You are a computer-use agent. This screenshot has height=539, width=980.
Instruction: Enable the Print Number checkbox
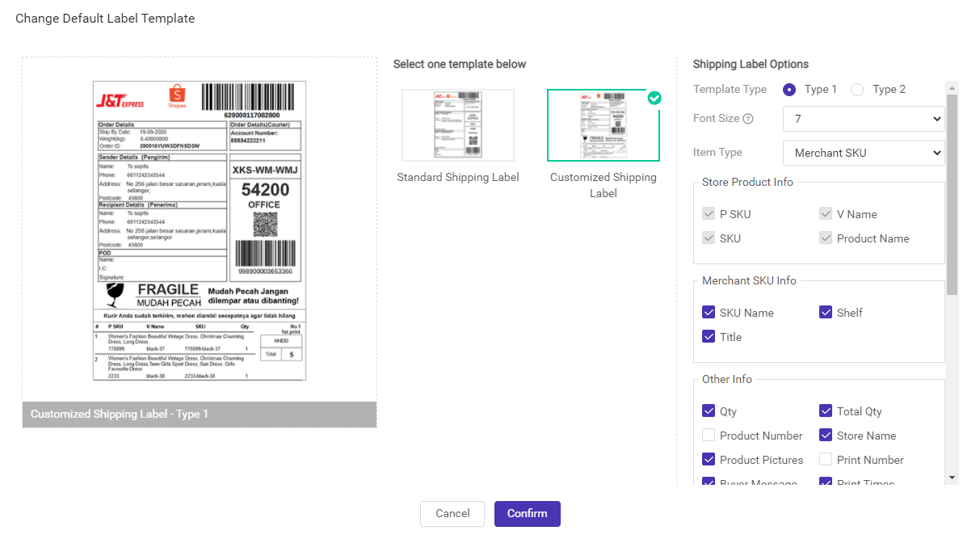click(x=826, y=460)
